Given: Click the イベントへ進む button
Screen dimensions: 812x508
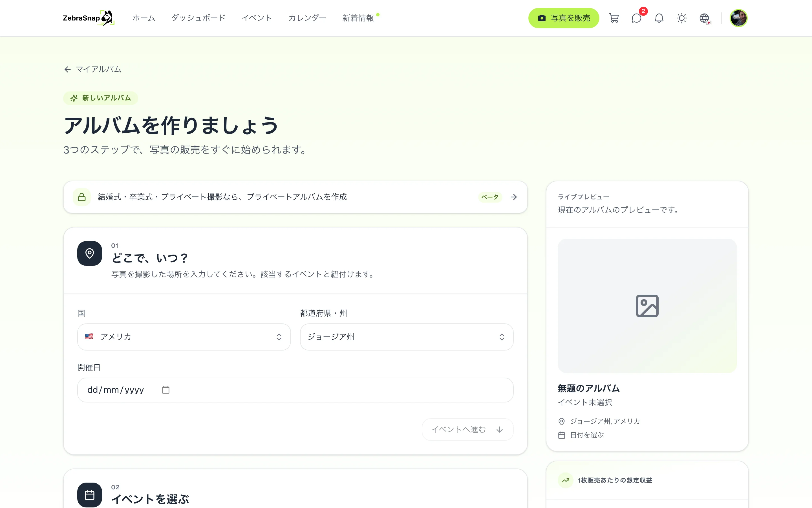Looking at the screenshot, I should [x=467, y=429].
